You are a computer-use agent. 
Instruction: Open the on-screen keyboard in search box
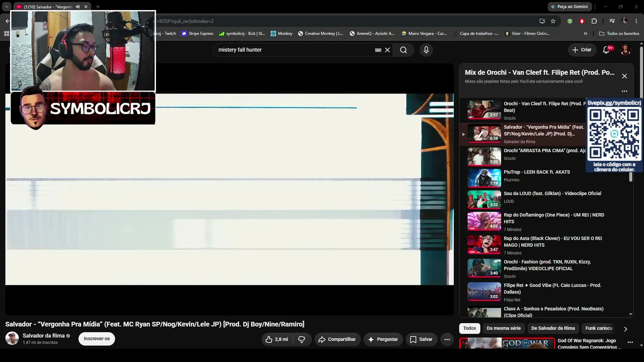point(378,50)
